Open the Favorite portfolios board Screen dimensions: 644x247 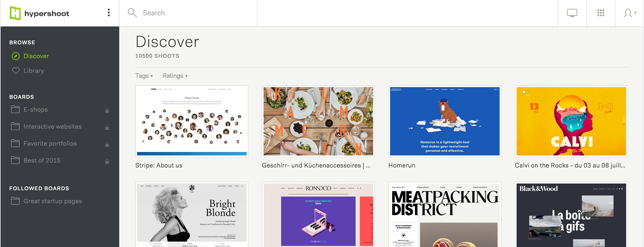(x=50, y=143)
